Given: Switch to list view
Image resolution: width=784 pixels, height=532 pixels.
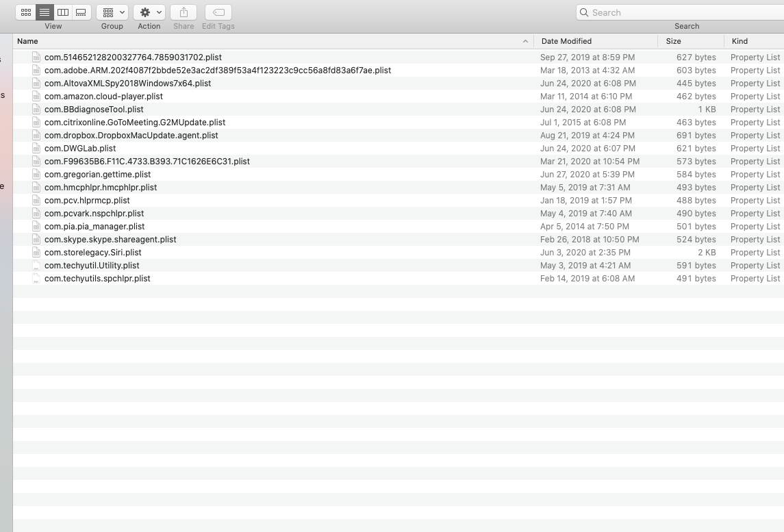Looking at the screenshot, I should click(x=45, y=12).
